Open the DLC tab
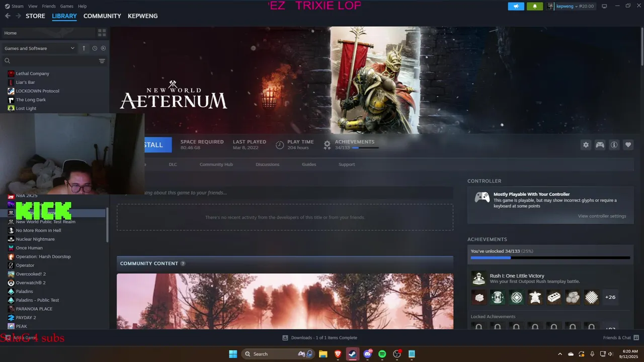Screen dimensions: 644x362 (173, 164)
